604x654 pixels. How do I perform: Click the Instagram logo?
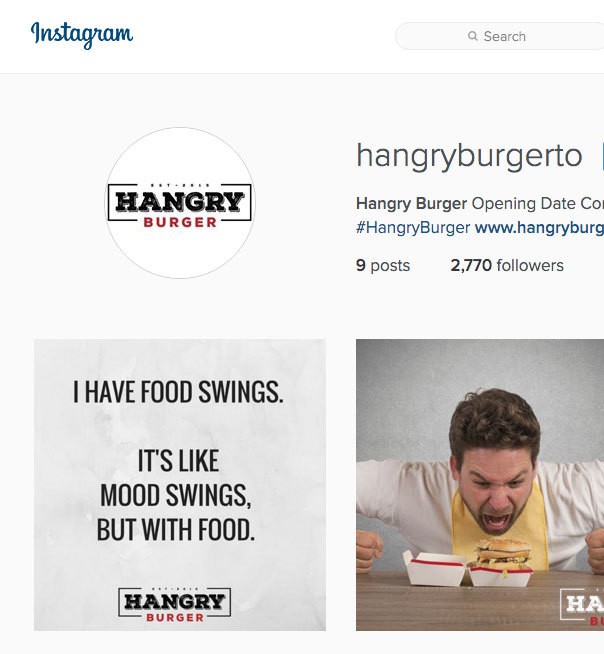tap(82, 35)
